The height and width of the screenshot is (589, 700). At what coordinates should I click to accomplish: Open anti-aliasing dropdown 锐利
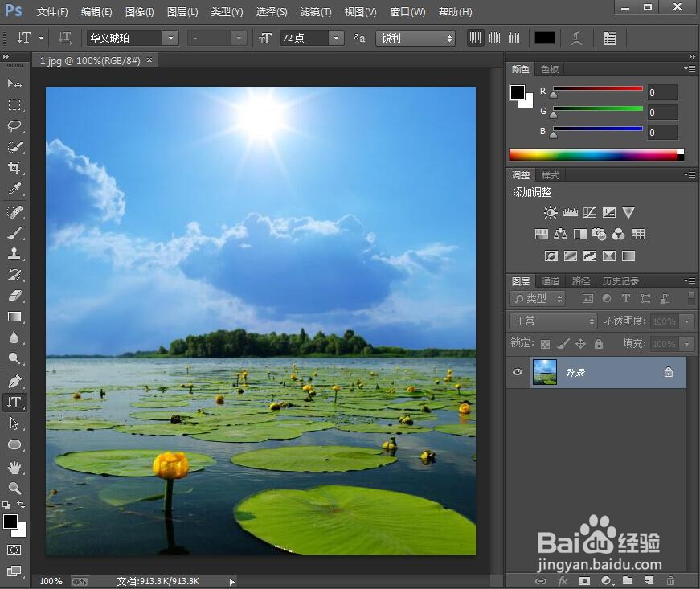pos(415,39)
